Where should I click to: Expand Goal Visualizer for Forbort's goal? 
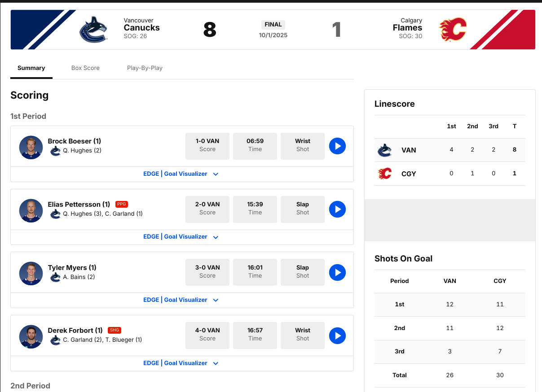(181, 363)
